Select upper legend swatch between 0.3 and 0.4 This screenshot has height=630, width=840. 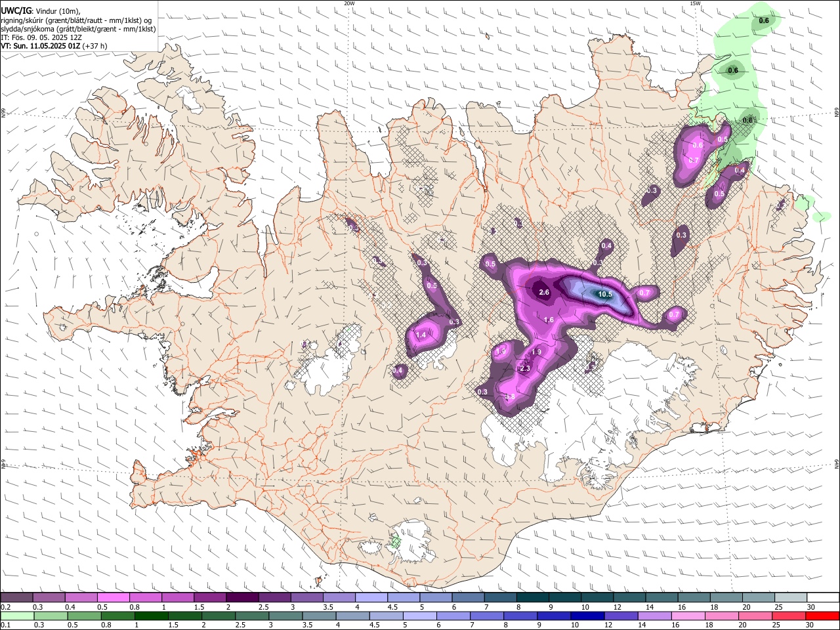(49, 597)
